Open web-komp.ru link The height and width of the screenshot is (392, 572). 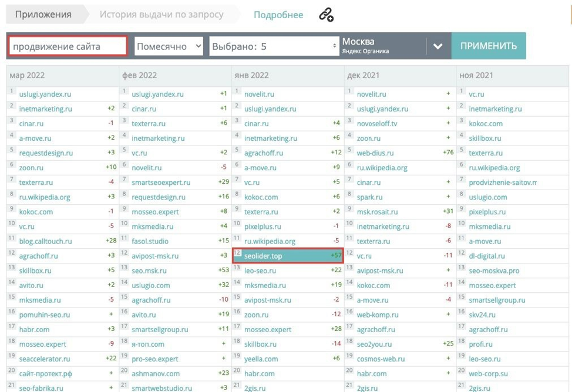378,315
